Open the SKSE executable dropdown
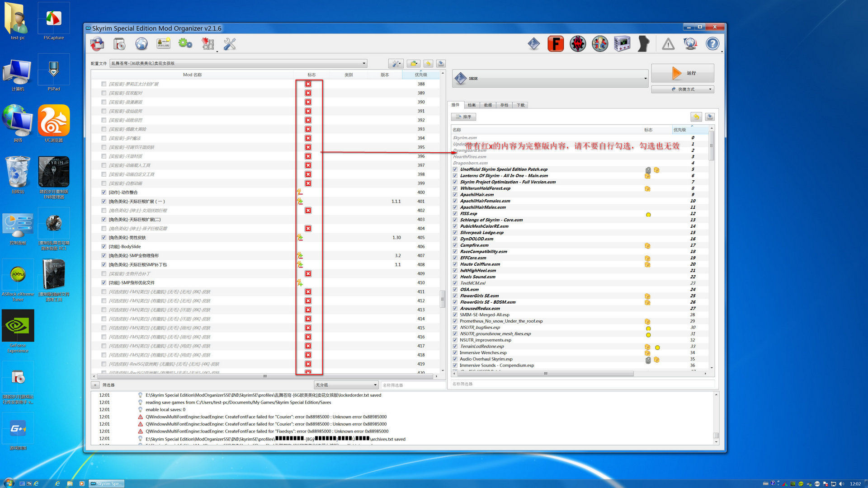The height and width of the screenshot is (488, 868). coord(645,79)
